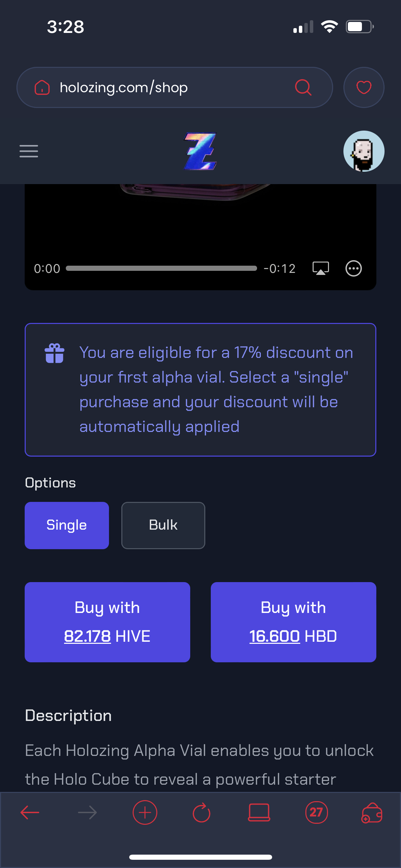This screenshot has height=868, width=401.
Task: Select the Bulk purchase option
Action: 163,525
